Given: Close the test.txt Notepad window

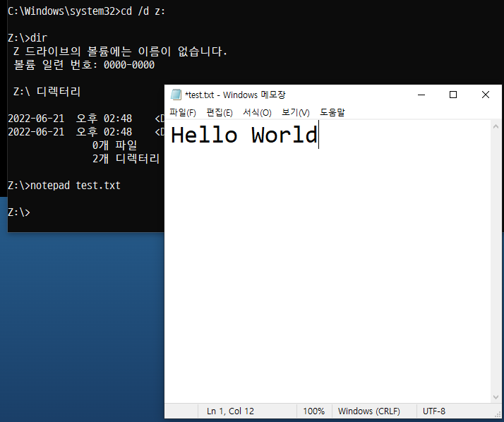Looking at the screenshot, I should tap(486, 95).
